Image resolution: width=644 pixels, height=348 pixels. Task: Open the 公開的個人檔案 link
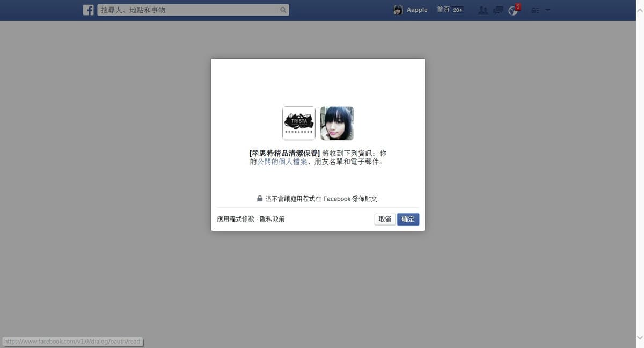[x=282, y=162]
